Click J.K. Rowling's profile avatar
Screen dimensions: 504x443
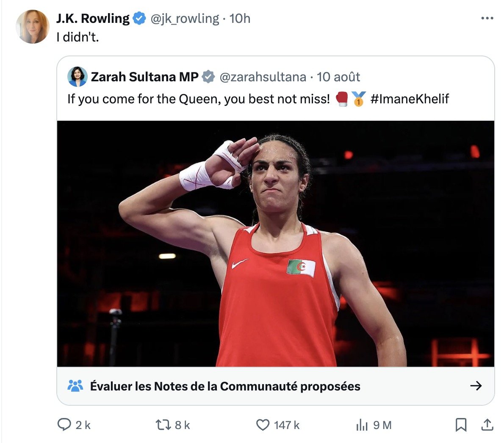tap(33, 27)
